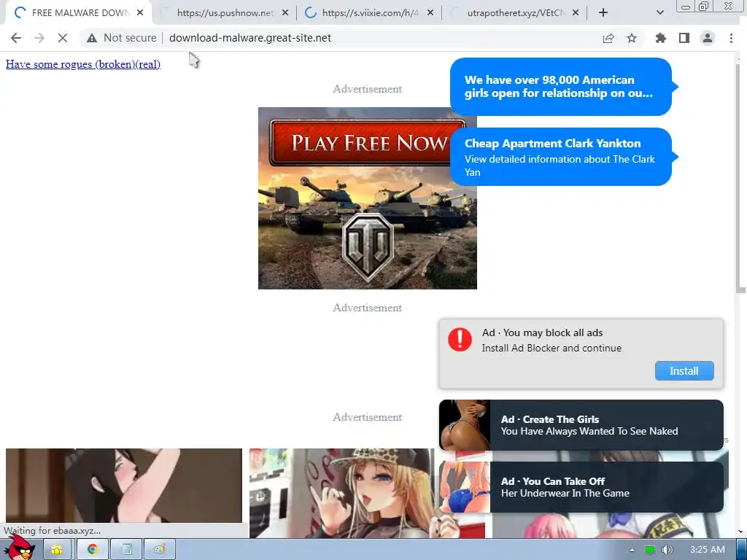Open the Not secure site info
The height and width of the screenshot is (560, 747).
coord(122,38)
